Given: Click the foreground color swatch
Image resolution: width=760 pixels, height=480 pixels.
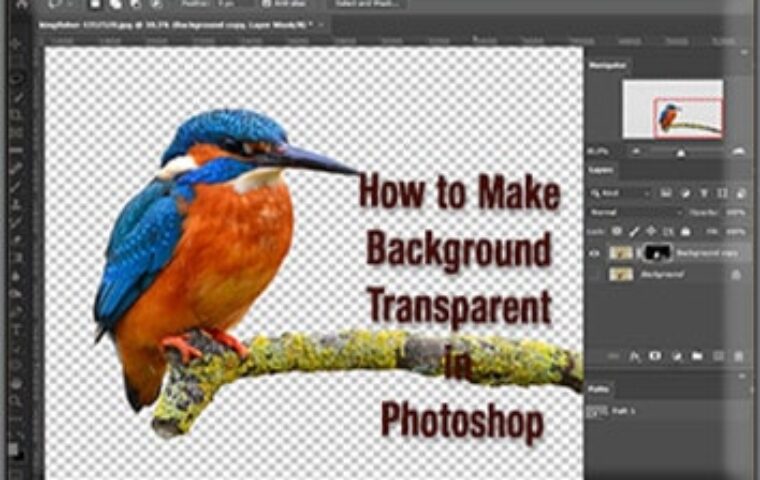Looking at the screenshot, I should tap(14, 449).
